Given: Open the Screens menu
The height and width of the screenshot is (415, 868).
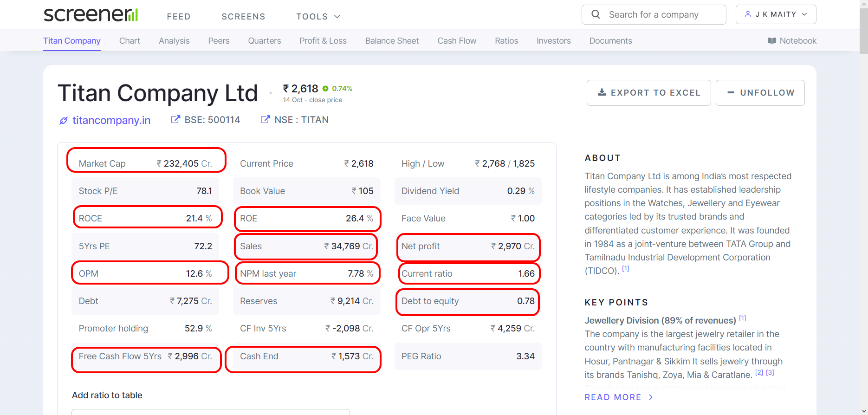Looking at the screenshot, I should click(243, 17).
